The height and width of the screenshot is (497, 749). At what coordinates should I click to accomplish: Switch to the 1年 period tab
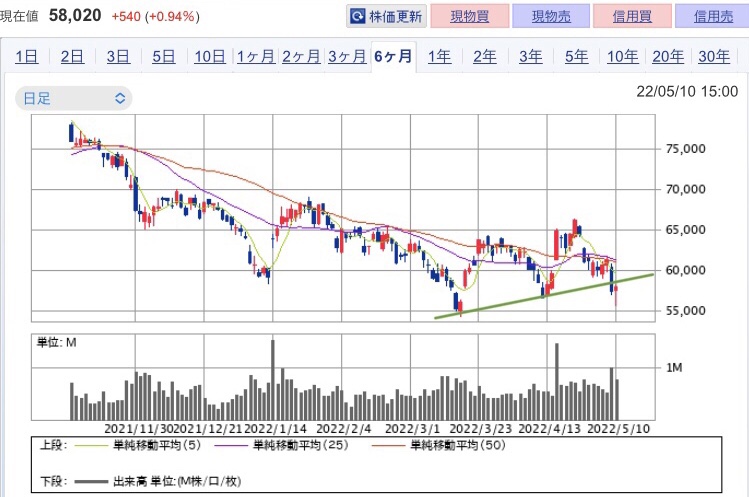coord(439,56)
